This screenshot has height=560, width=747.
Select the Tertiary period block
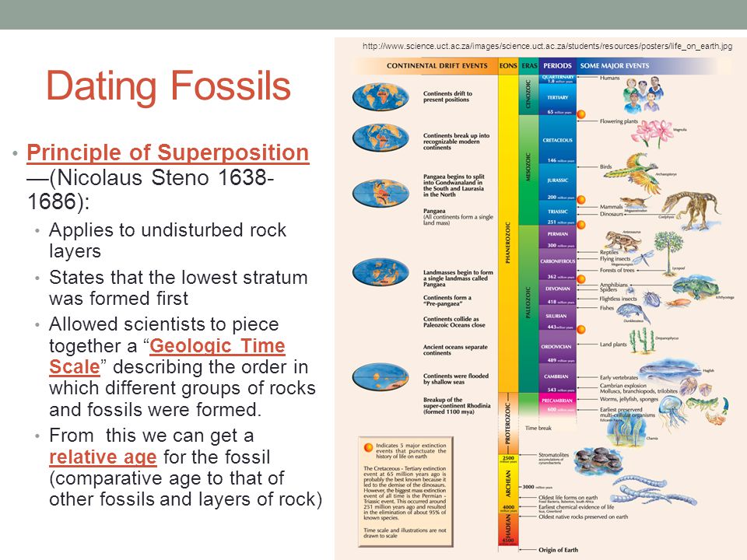[557, 100]
